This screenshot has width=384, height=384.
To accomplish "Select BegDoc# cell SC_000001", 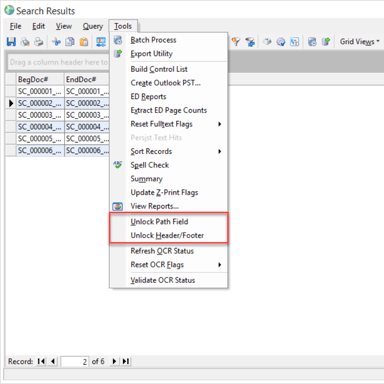I will coord(40,91).
